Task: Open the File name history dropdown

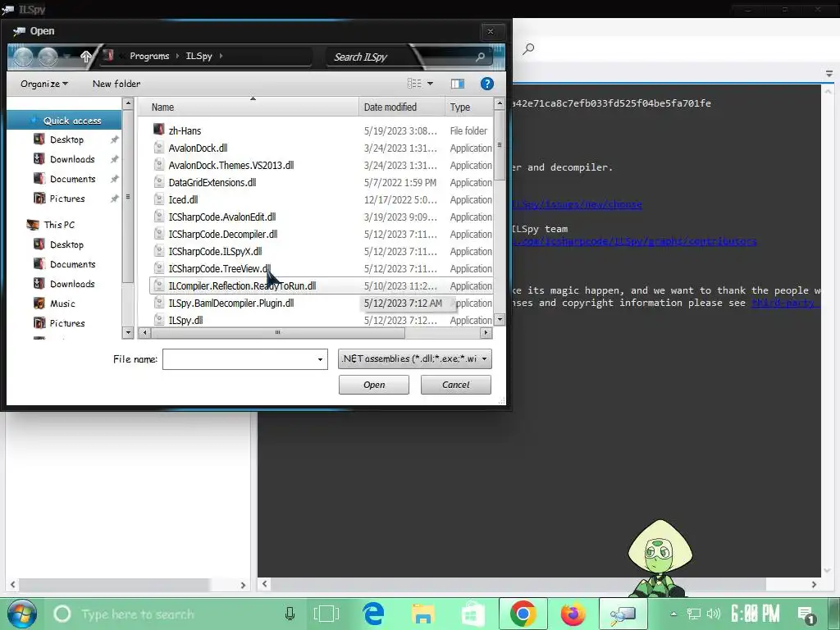Action: coord(320,359)
